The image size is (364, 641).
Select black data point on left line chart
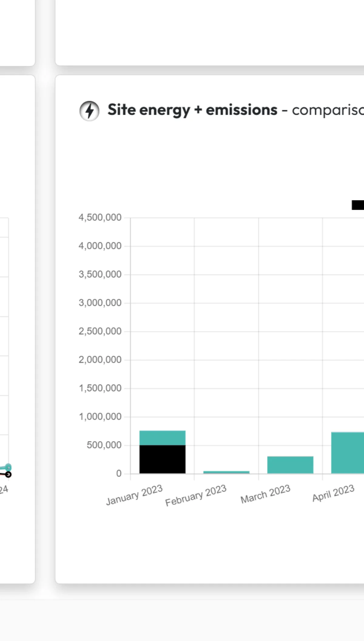click(8, 474)
